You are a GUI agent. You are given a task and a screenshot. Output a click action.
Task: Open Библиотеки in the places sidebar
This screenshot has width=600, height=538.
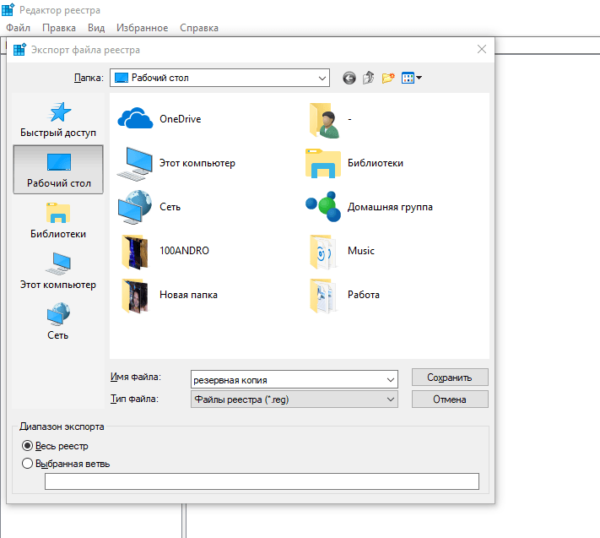(58, 221)
